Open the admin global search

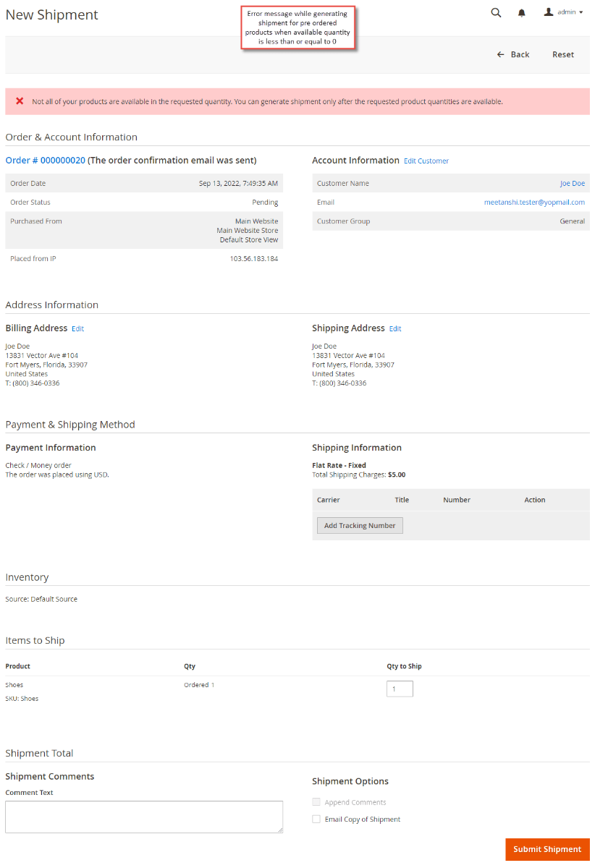pos(496,12)
